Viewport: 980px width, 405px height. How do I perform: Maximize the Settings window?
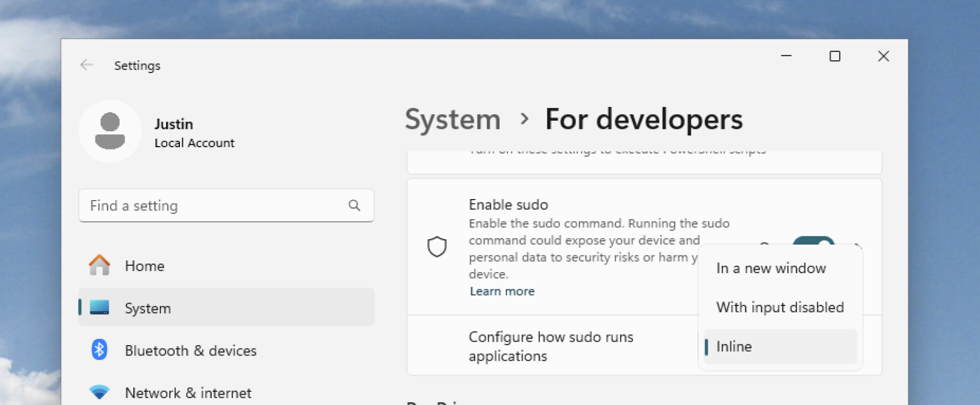click(x=834, y=56)
